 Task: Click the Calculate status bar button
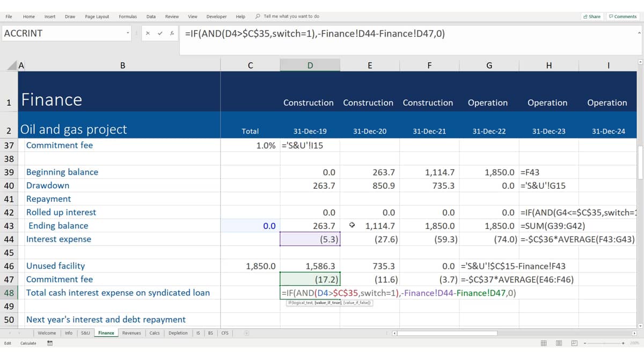click(28, 343)
